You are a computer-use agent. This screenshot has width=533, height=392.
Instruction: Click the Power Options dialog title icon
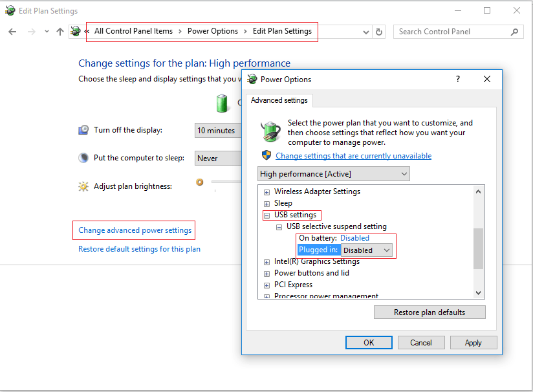[252, 79]
